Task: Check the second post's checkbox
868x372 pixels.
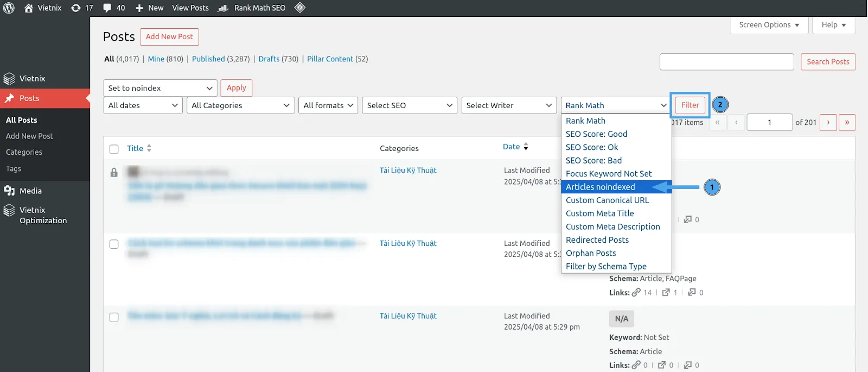Action: click(114, 244)
